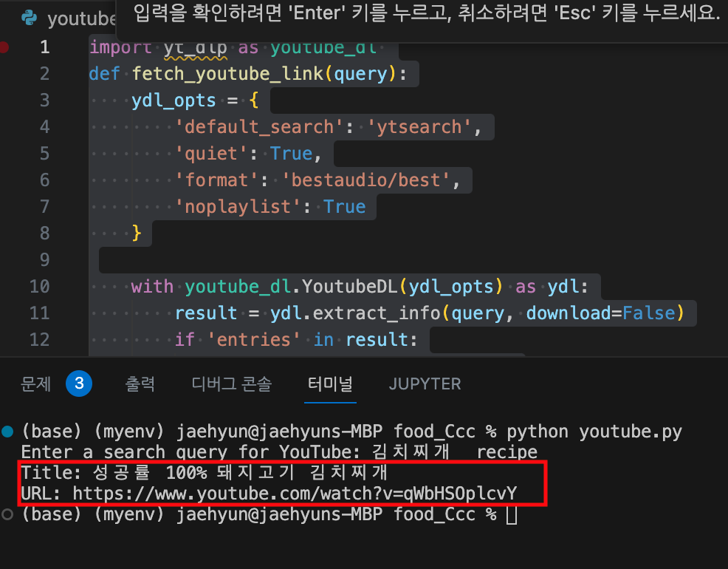This screenshot has height=569, width=728.
Task: Click the extract_info method call
Action: point(377,313)
